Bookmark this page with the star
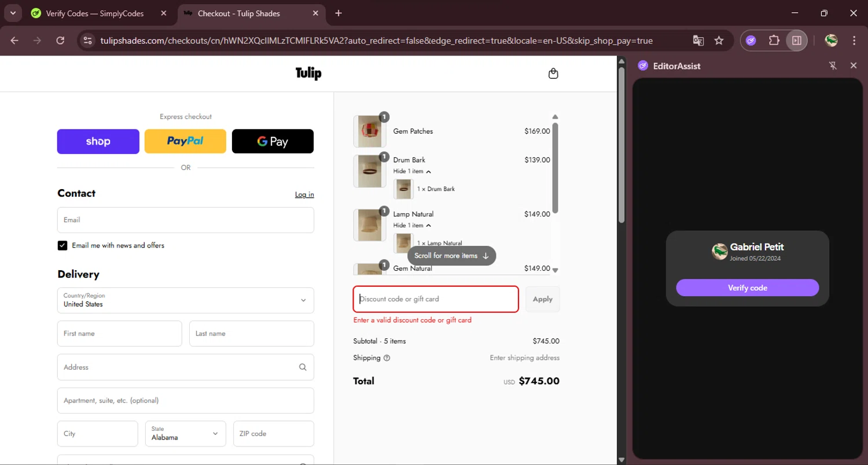 [719, 40]
